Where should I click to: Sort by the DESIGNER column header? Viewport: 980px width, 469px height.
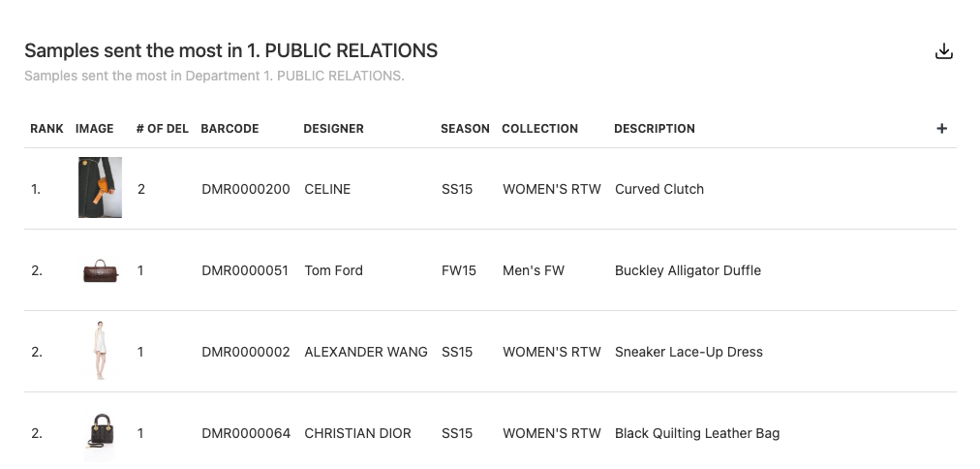333,129
